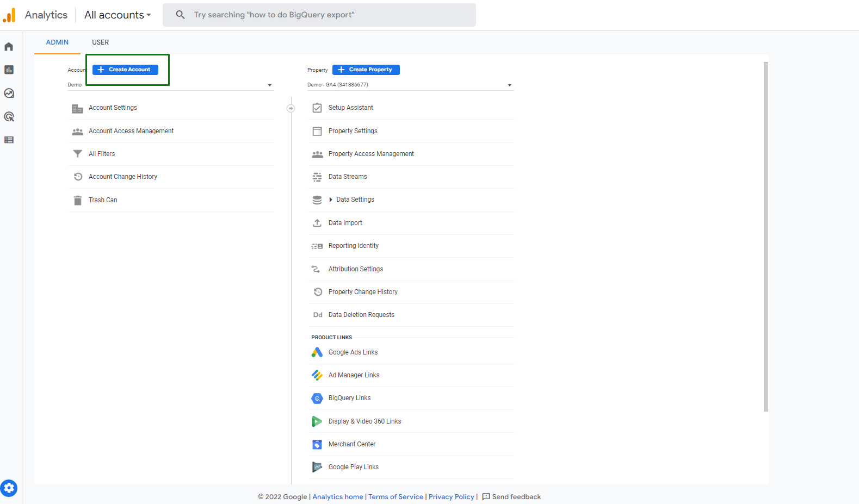This screenshot has width=859, height=504.
Task: Click the Create Property button
Action: pyautogui.click(x=366, y=70)
